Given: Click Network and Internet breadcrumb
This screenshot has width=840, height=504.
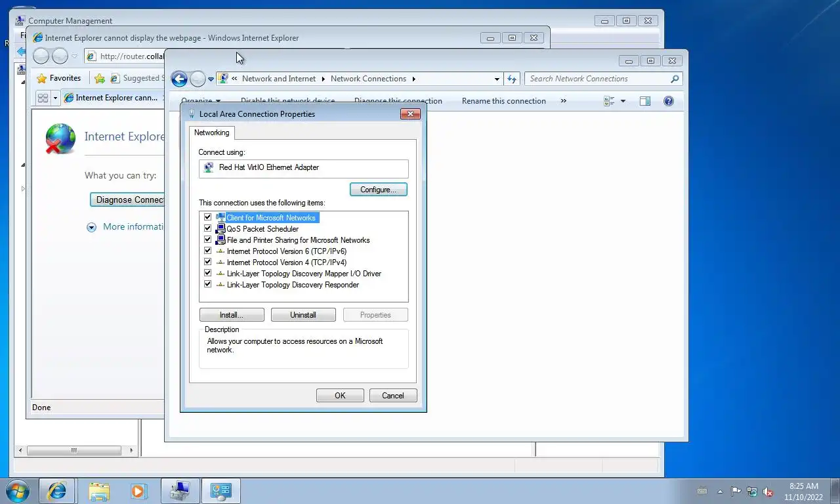Looking at the screenshot, I should coord(279,79).
